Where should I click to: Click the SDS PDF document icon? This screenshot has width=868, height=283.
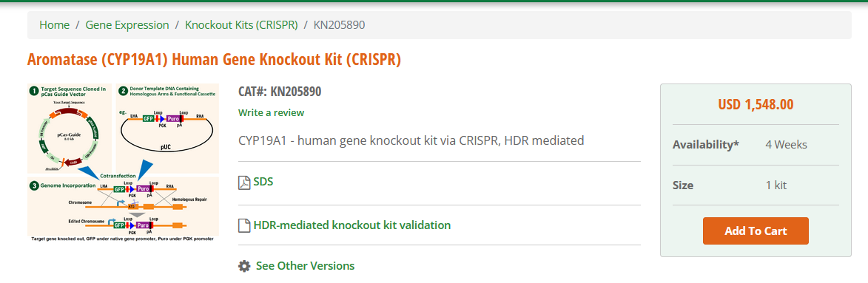(x=244, y=183)
